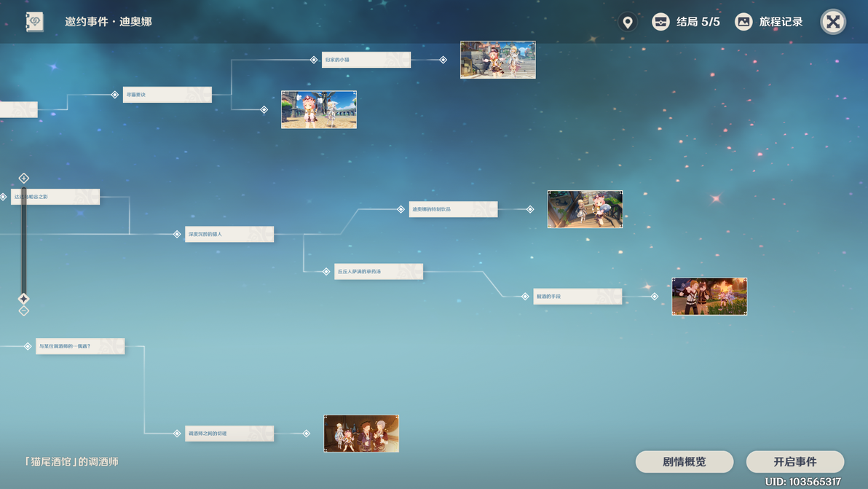Zoom in with the plus diamond icon
The width and height of the screenshot is (868, 489).
(x=24, y=178)
